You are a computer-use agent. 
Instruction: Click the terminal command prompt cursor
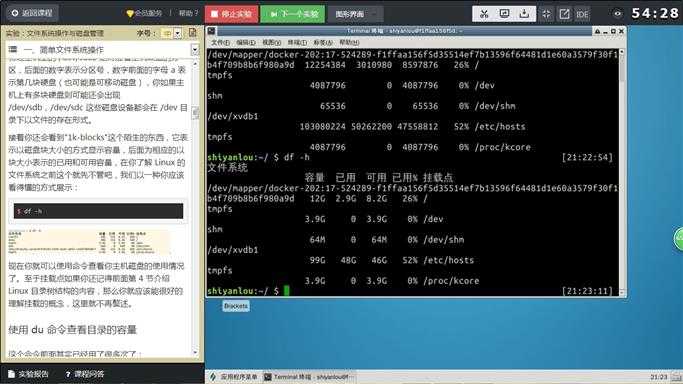coord(286,290)
